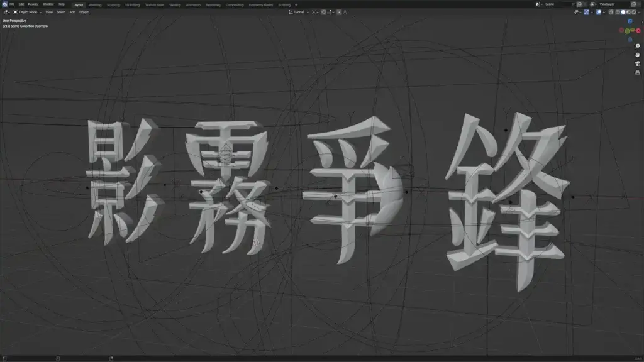This screenshot has height=362, width=644.
Task: Select wireframe viewport shading mode
Action: [x=618, y=12]
